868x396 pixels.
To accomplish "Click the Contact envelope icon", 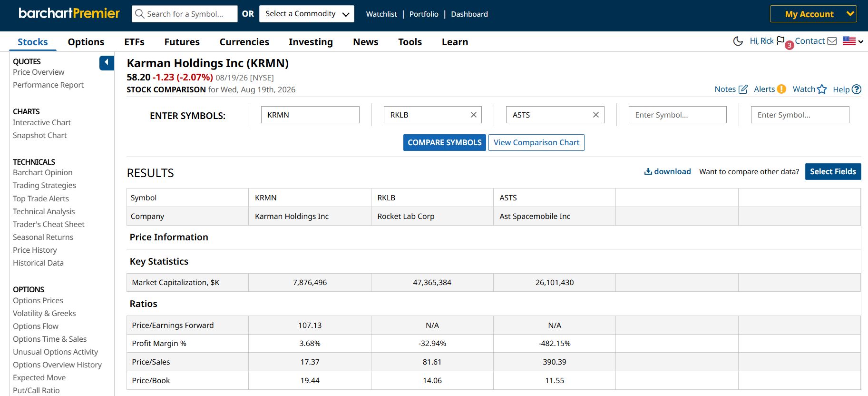I will 832,41.
